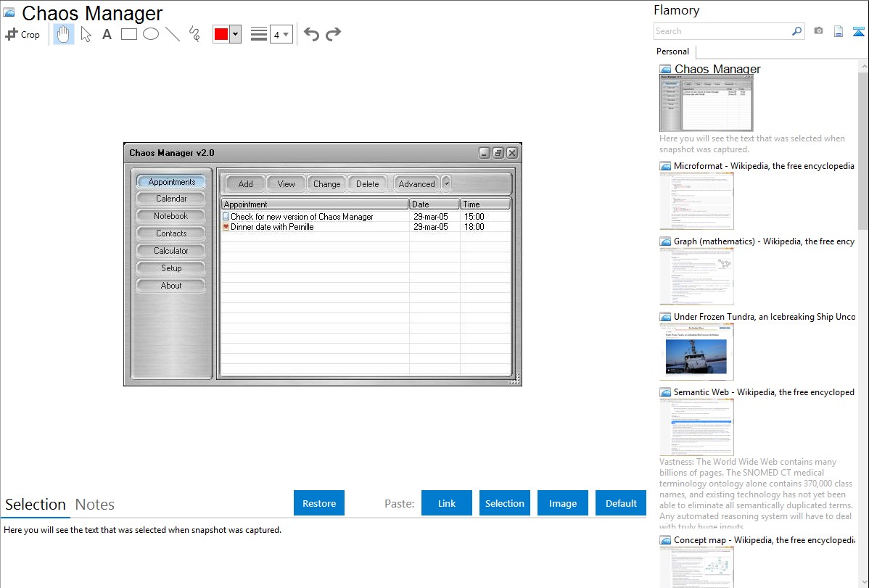Click the blue upload icon in Flamory header
Viewport: 869px width, 588px height.
coord(858,31)
